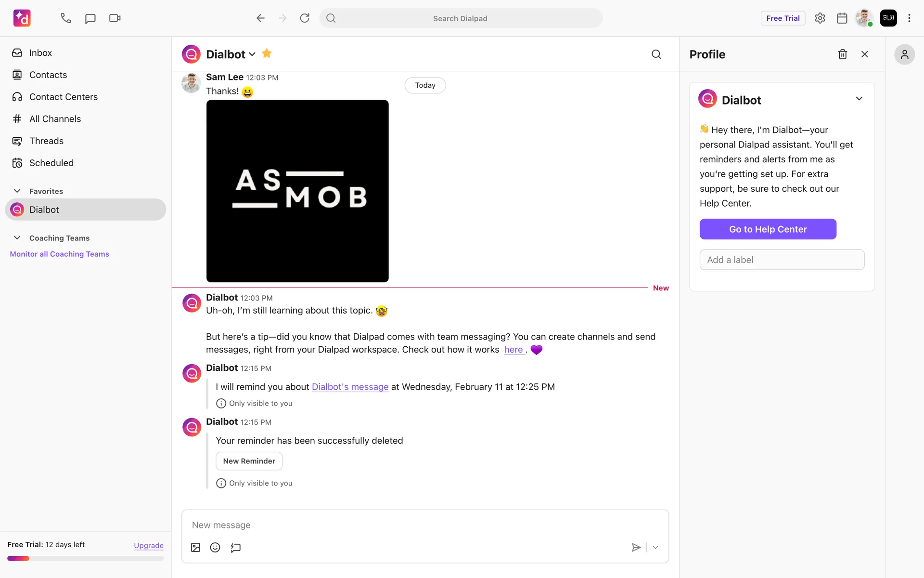Search within the Dialbot conversation

tap(656, 54)
